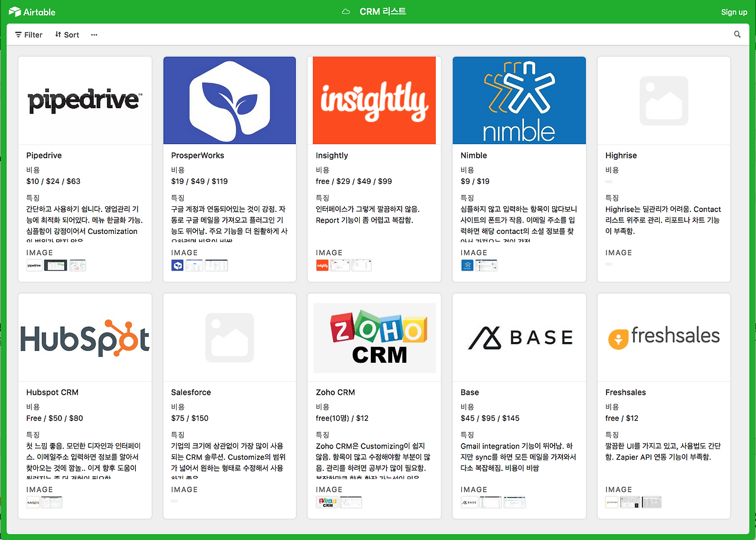Open the Filter options

[29, 35]
